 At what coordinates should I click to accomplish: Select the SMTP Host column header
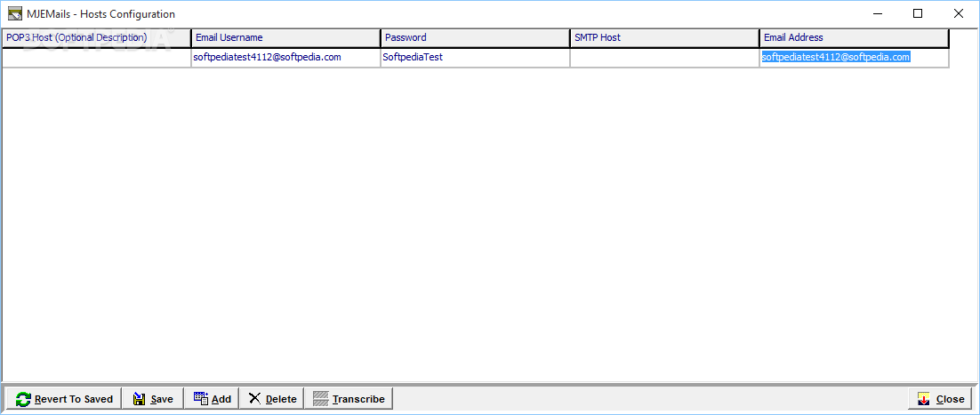point(665,38)
